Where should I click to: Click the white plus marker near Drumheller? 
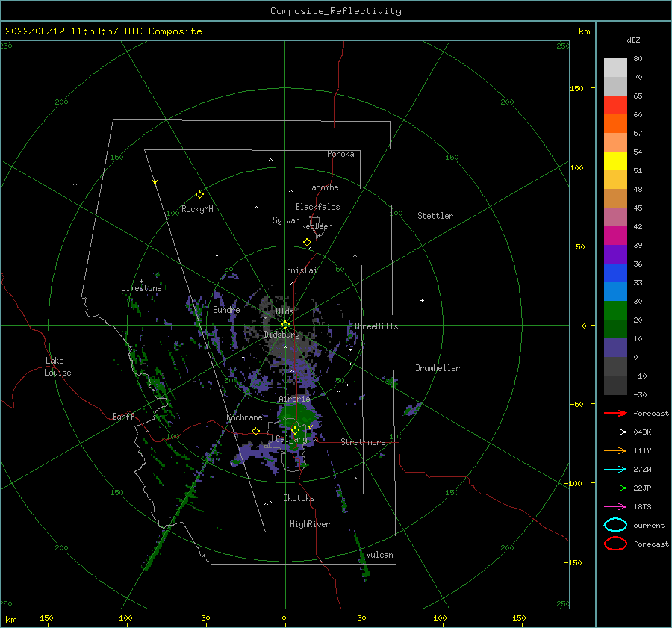422,300
